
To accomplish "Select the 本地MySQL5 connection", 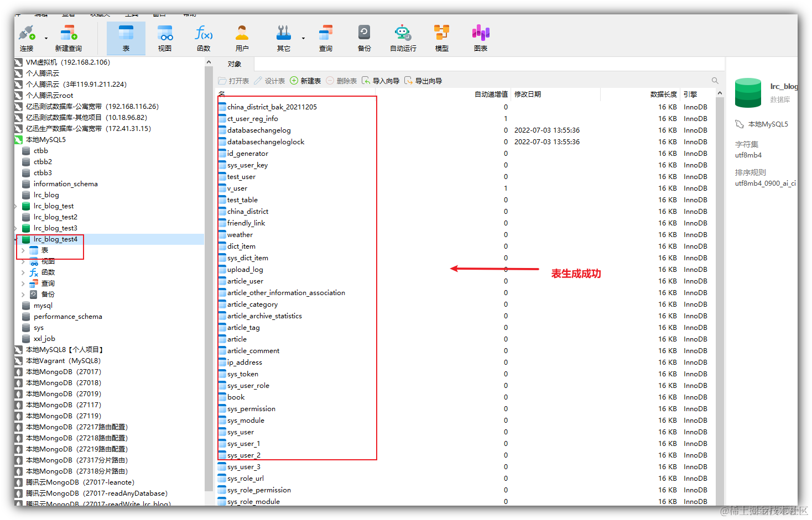I will tap(45, 140).
